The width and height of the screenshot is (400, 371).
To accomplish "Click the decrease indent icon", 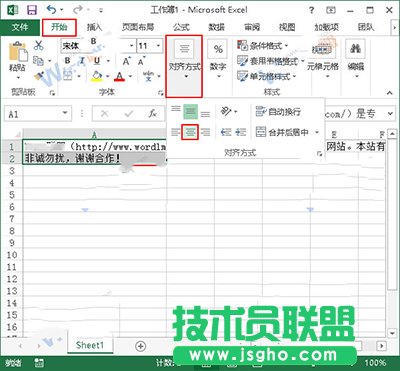I will coord(226,132).
